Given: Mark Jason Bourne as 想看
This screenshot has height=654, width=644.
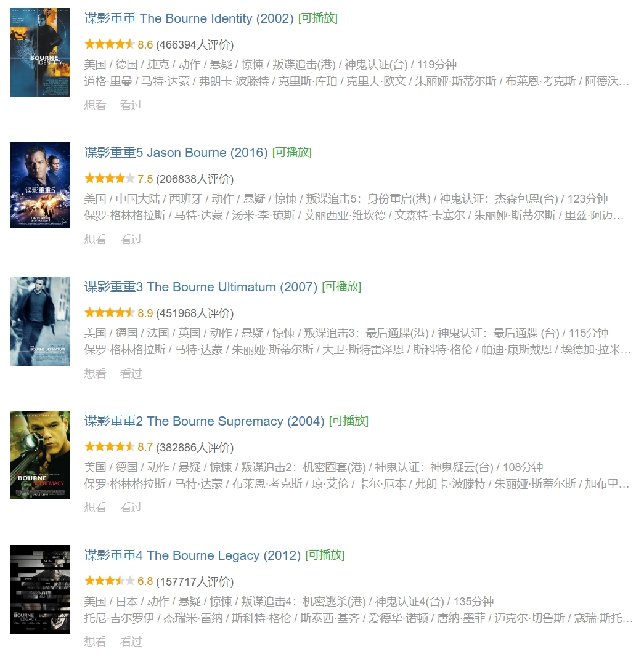Looking at the screenshot, I should [95, 240].
